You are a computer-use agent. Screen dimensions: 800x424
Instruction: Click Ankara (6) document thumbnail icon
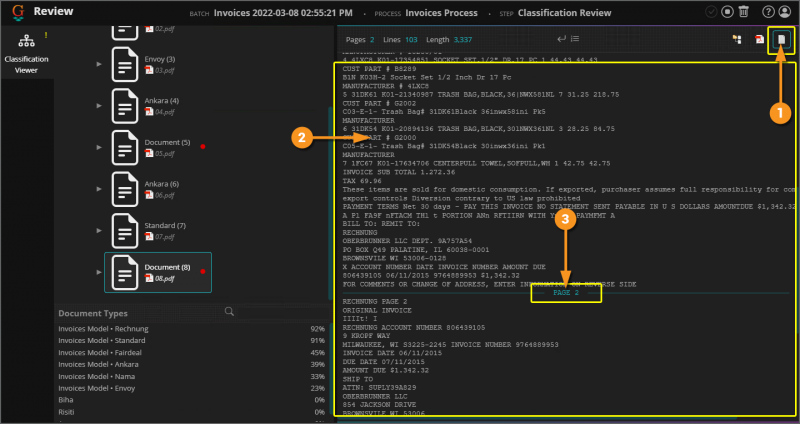[125, 189]
